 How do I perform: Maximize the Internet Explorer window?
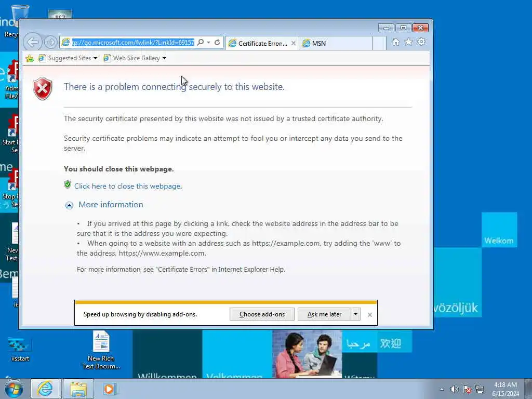click(403, 28)
